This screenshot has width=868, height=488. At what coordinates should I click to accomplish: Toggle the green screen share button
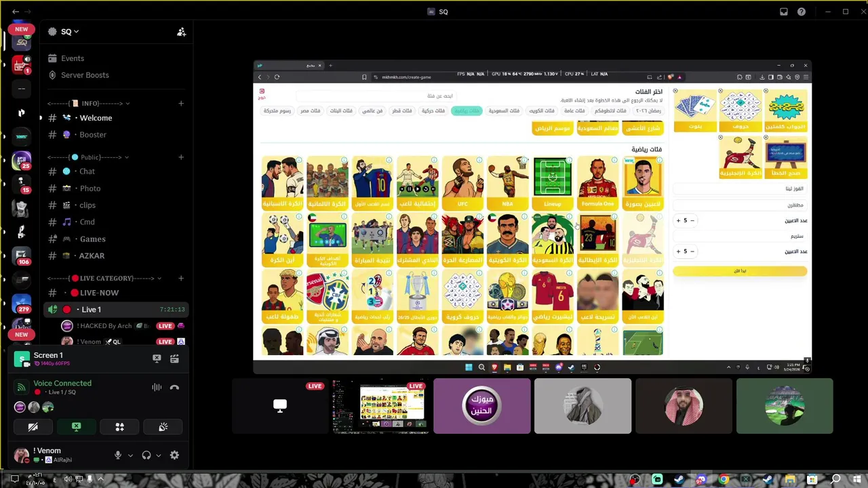76,427
